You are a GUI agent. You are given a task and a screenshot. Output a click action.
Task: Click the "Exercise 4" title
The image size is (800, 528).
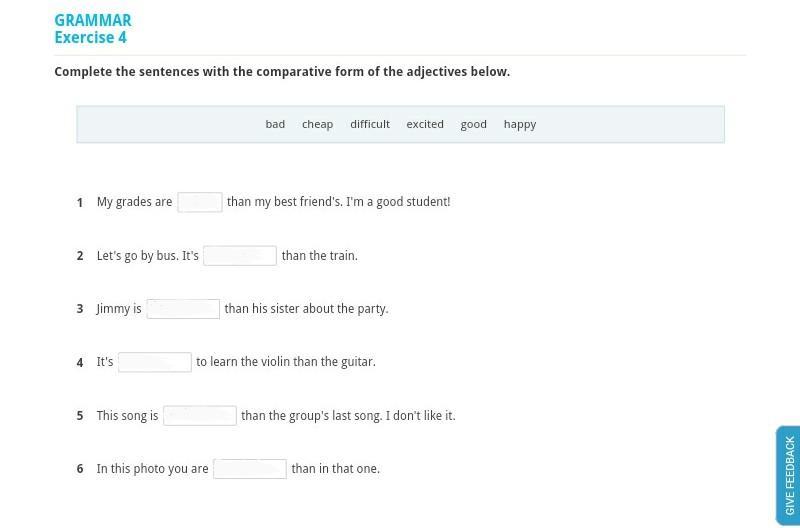[x=90, y=38]
